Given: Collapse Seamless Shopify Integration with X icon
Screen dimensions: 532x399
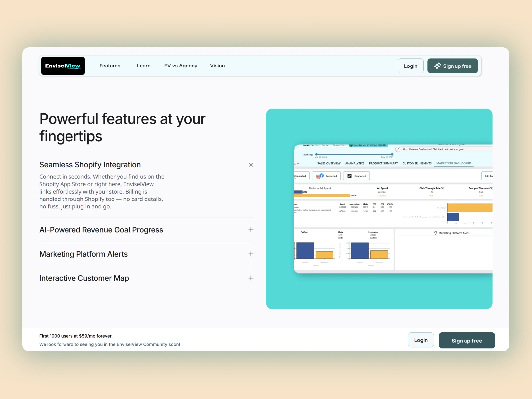Looking at the screenshot, I should click(x=251, y=165).
